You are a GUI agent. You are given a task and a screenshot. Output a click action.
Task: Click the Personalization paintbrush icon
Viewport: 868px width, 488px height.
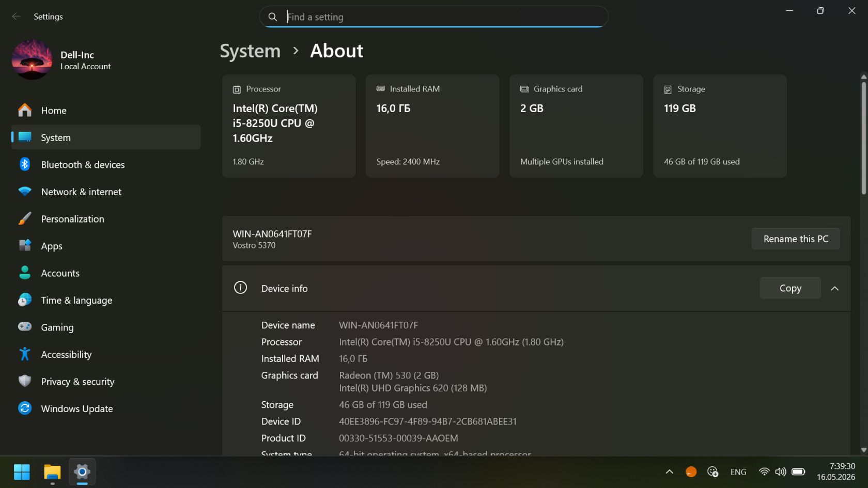[x=25, y=218]
